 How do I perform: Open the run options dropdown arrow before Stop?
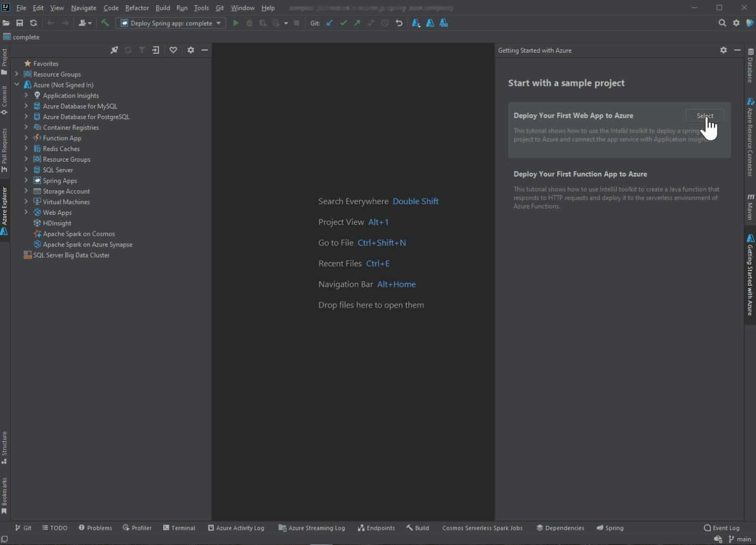(286, 23)
